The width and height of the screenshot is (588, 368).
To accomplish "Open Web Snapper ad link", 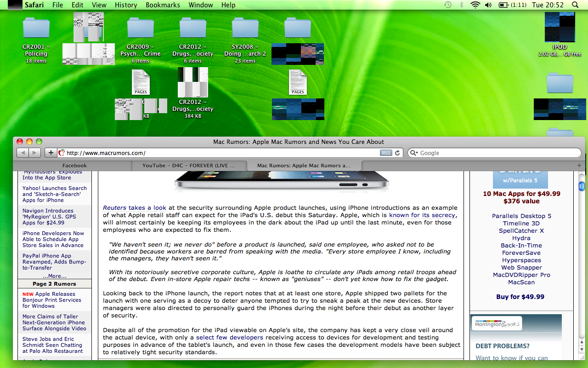I will pyautogui.click(x=521, y=268).
